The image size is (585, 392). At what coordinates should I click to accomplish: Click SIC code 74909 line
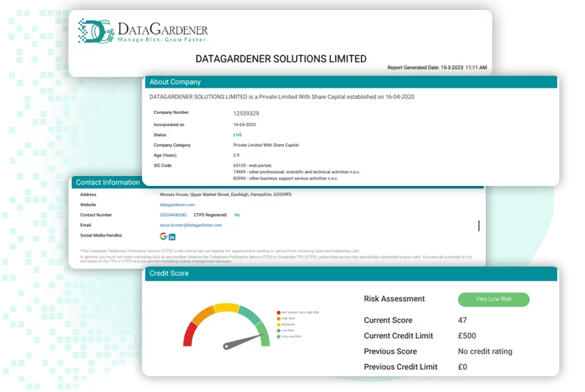(297, 172)
